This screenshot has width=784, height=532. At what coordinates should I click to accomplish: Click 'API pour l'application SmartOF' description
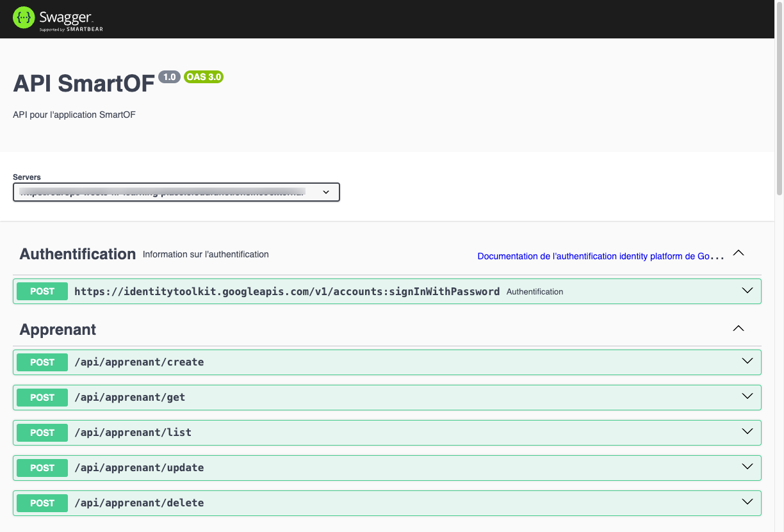pyautogui.click(x=74, y=115)
